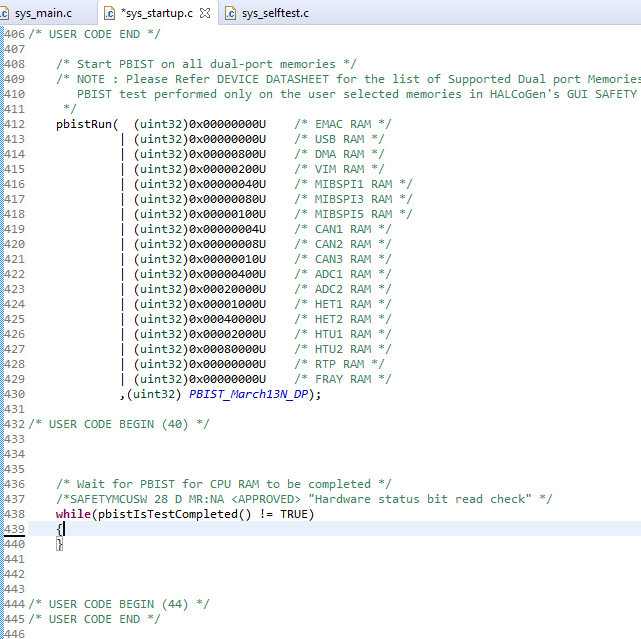
Task: Click the 'PBIST test performed only' comment line 410
Action: (357, 94)
